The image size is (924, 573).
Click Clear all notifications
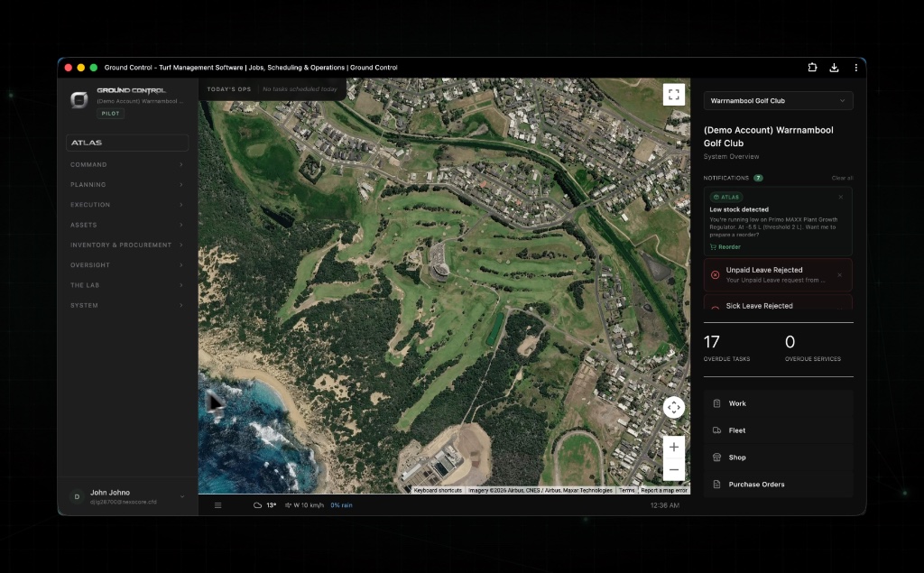click(842, 178)
